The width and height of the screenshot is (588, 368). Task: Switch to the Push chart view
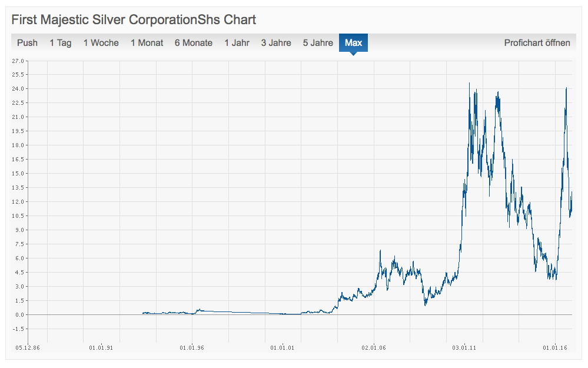(x=27, y=43)
